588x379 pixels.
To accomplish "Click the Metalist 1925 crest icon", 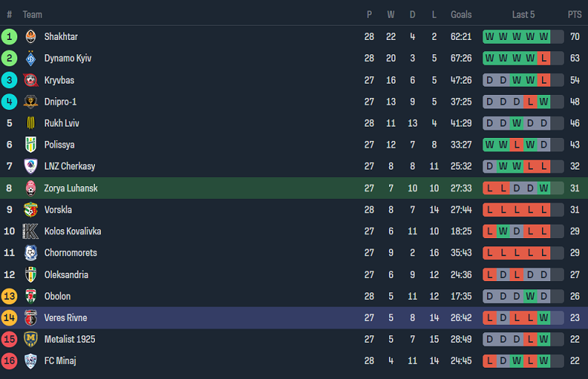I will 31,339.
